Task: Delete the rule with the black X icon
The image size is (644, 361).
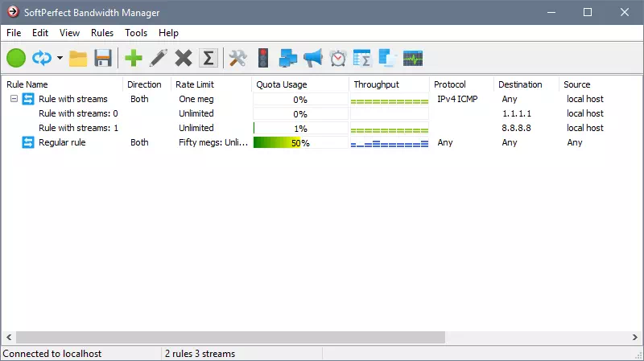Action: tap(184, 58)
